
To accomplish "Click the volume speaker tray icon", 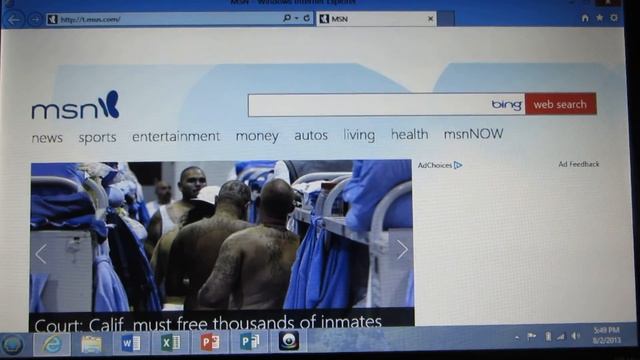I will tap(576, 336).
